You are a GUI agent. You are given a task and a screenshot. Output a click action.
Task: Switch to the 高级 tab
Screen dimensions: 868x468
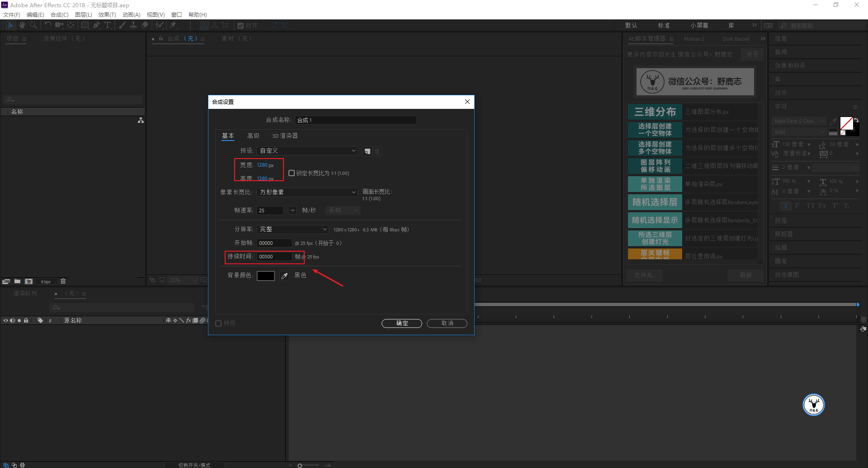pos(253,136)
